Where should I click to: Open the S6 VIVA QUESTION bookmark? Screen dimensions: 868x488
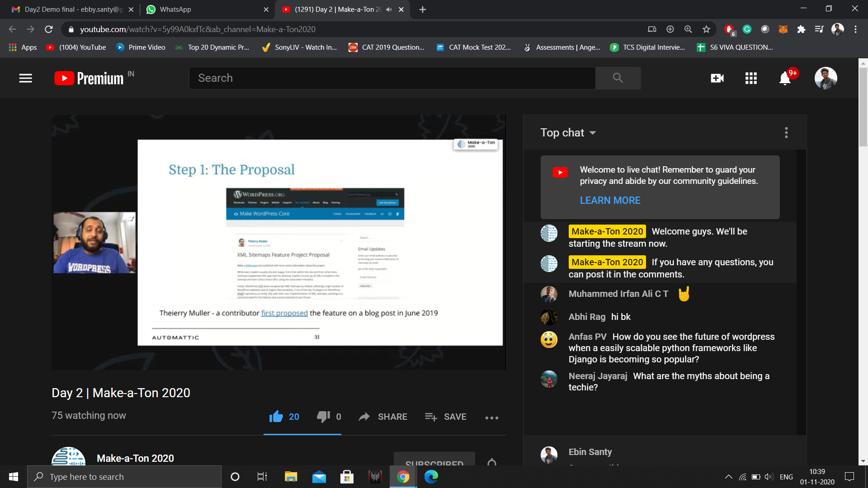(735, 47)
